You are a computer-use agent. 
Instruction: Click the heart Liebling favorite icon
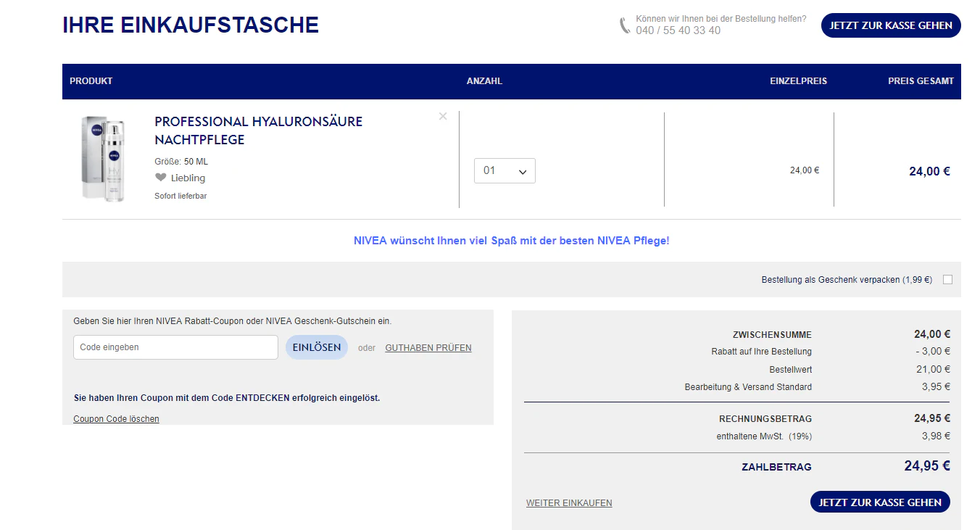pyautogui.click(x=161, y=178)
